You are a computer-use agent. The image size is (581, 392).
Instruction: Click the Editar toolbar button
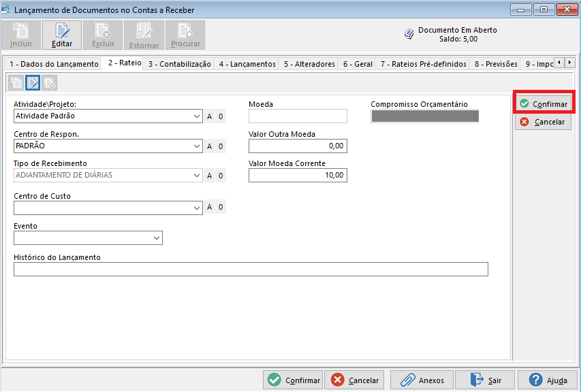point(62,35)
